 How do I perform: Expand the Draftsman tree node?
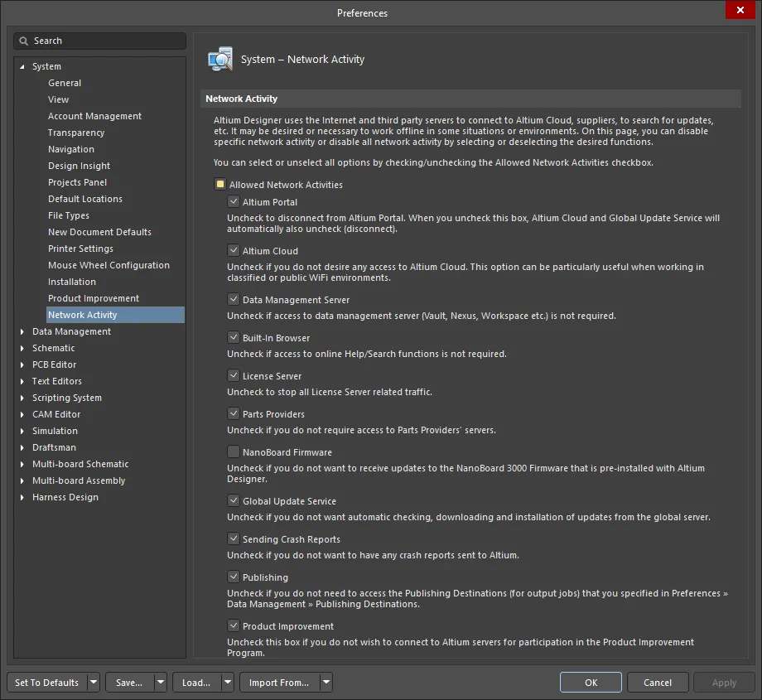coord(22,447)
